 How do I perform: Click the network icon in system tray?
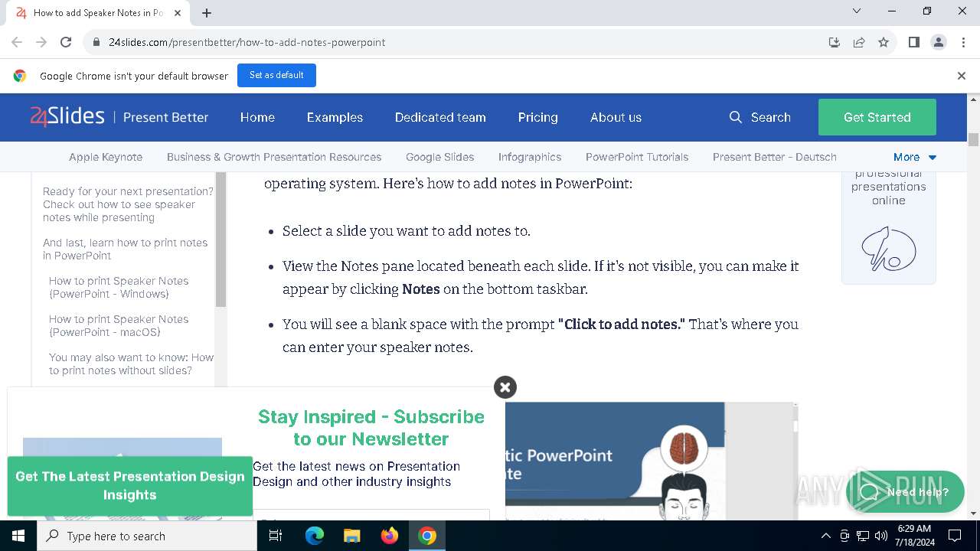tap(863, 536)
